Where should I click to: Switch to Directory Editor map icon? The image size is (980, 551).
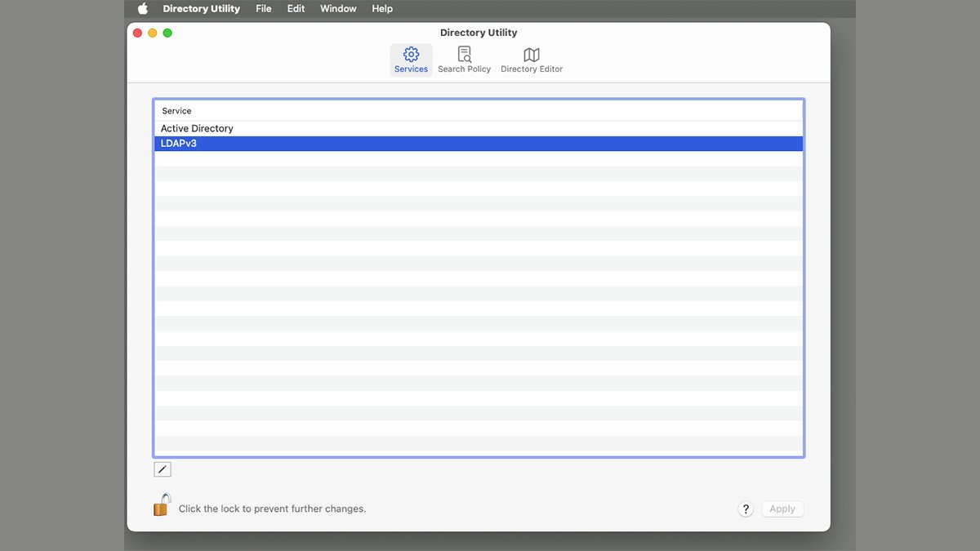532,55
